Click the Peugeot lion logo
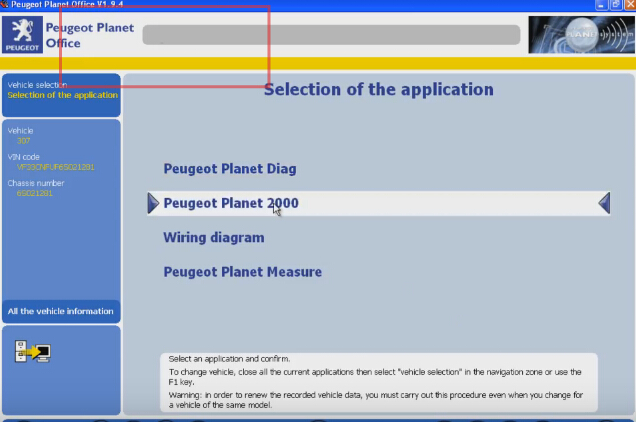Screen dimensions: 636x422 (x=22, y=34)
